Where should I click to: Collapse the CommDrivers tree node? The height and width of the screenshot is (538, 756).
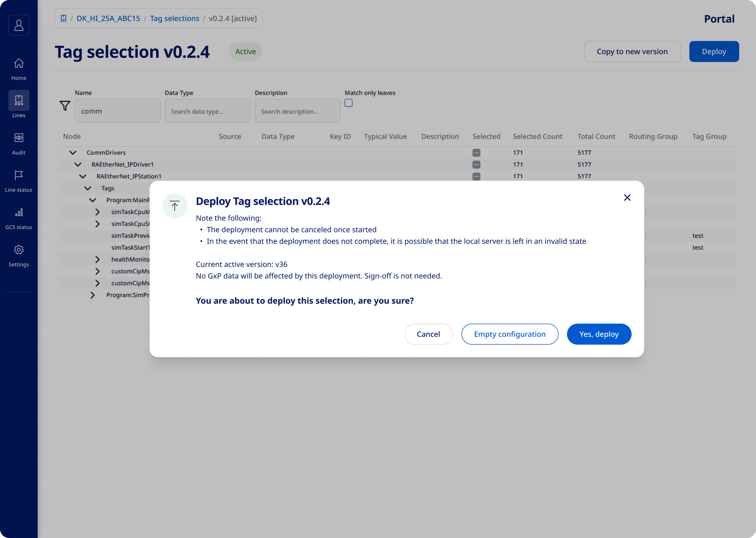click(73, 153)
